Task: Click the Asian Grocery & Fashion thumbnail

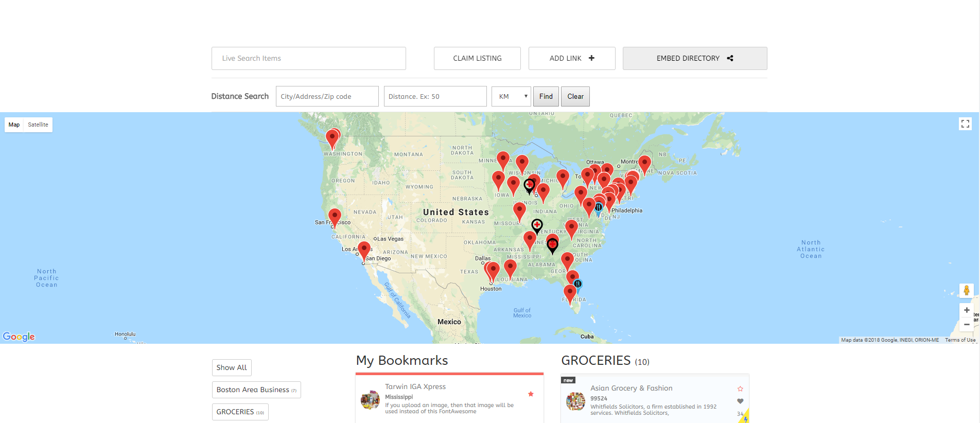Action: pos(575,401)
